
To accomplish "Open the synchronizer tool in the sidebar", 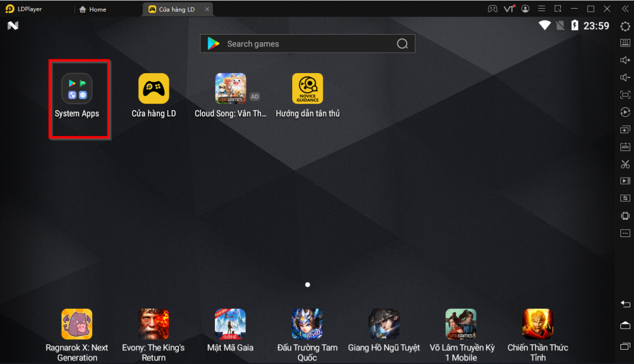I will [x=625, y=198].
